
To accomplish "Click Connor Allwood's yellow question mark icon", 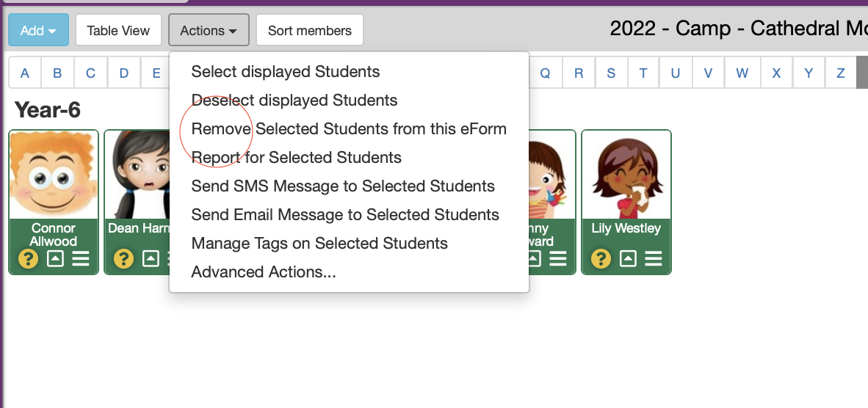I will [x=28, y=258].
